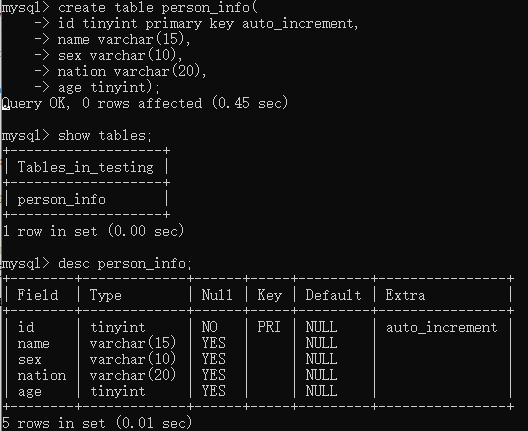Click the 'show tables;' command text
This screenshot has width=528, height=431.
tap(105, 136)
